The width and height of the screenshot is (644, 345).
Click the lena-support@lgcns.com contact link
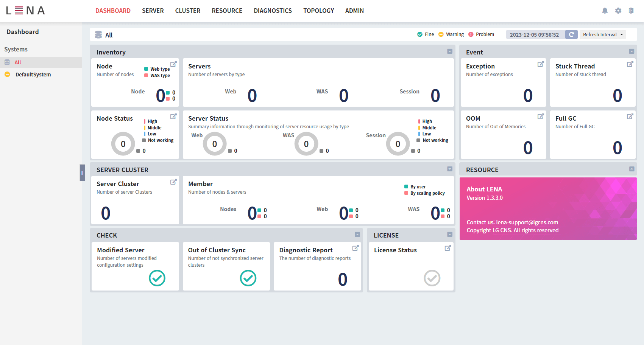click(526, 222)
